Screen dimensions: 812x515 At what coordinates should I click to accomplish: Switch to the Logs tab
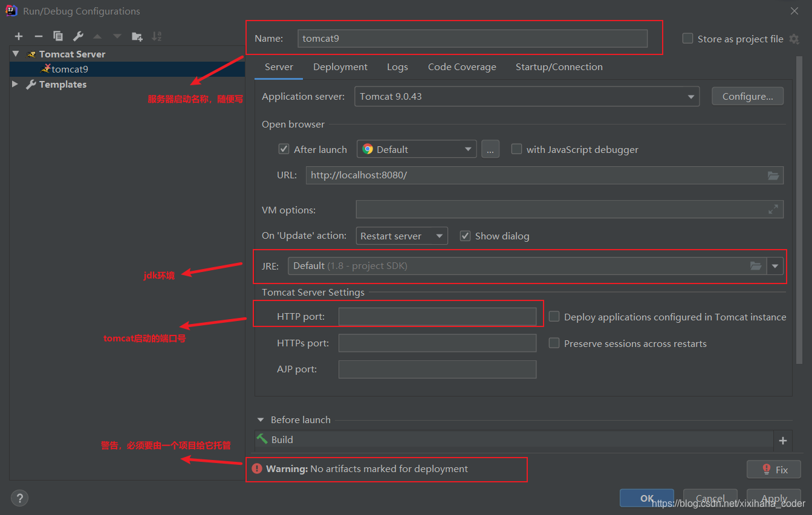[397, 67]
